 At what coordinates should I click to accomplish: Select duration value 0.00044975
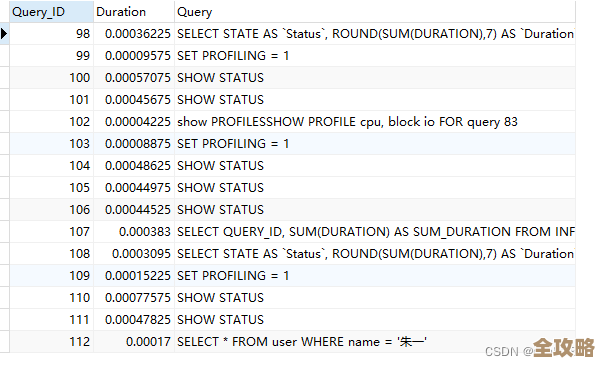point(138,188)
